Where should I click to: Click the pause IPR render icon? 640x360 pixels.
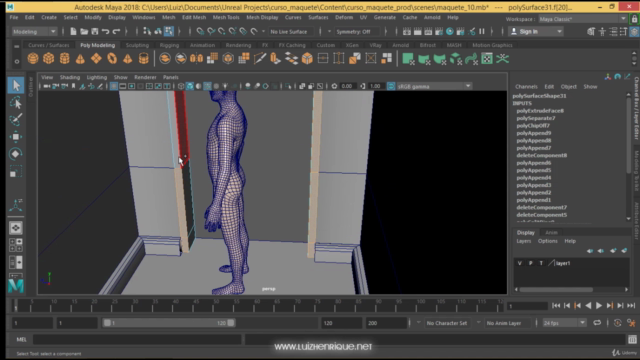482,31
